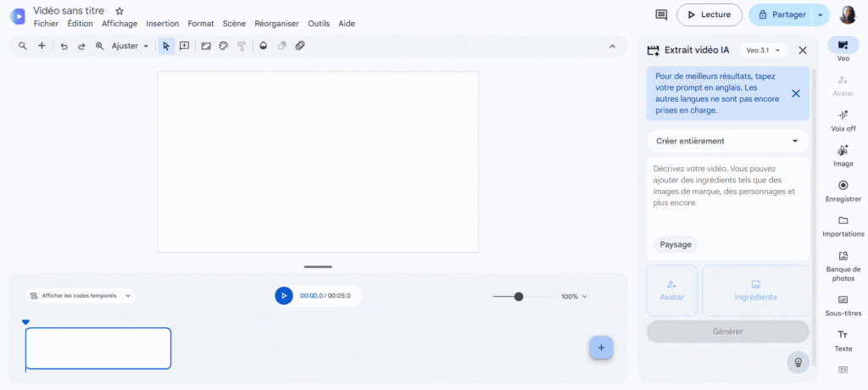Click the Partager button

click(781, 15)
